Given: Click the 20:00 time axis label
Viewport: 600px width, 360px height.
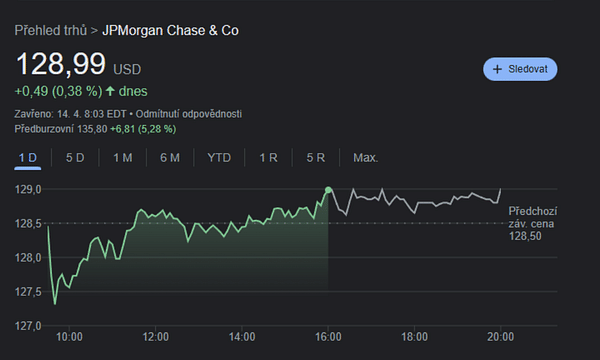Looking at the screenshot, I should (501, 337).
